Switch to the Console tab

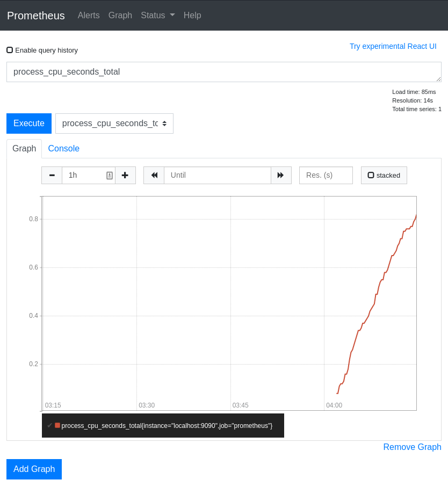[x=63, y=148]
